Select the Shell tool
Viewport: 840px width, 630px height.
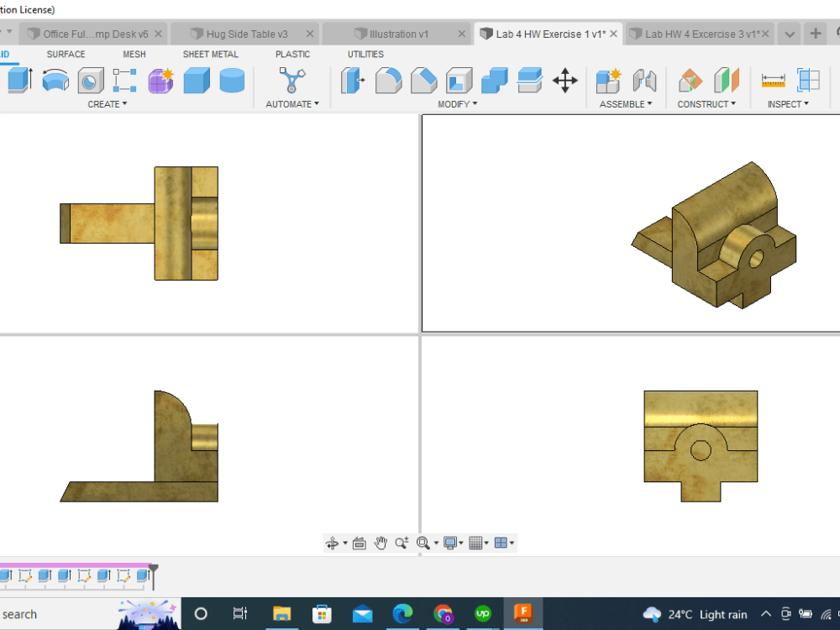pos(459,81)
